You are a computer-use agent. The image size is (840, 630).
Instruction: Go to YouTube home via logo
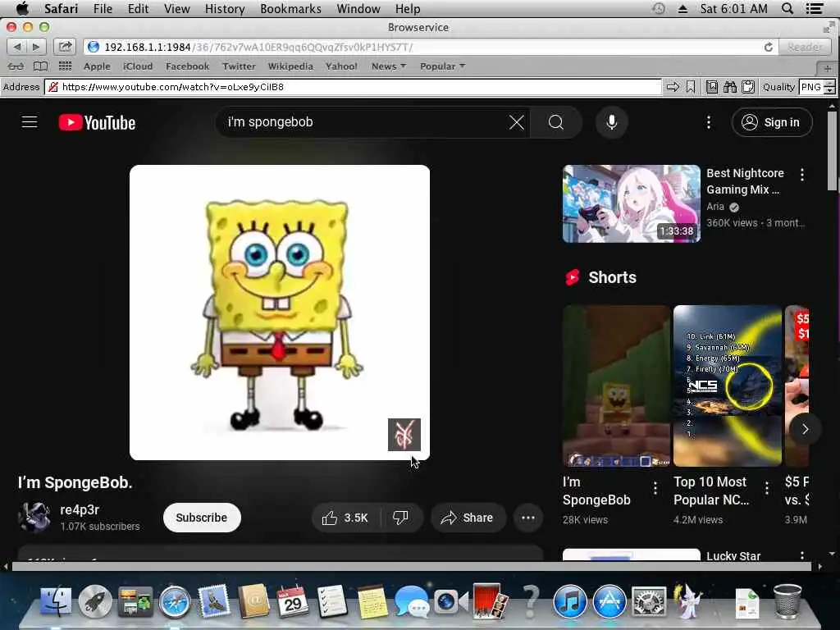pos(97,123)
